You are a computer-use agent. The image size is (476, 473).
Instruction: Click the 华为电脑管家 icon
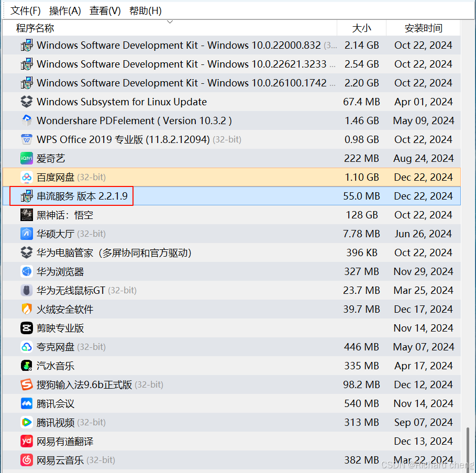click(27, 252)
